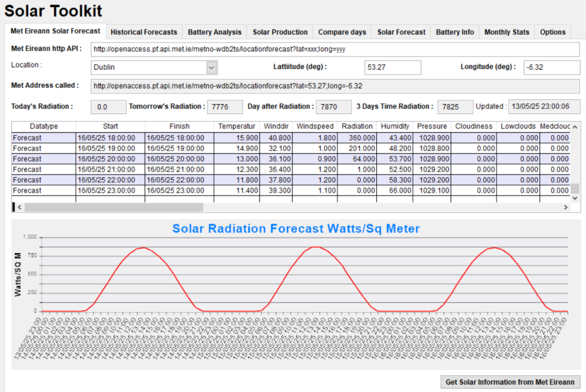Click the Pressure column header
The height and width of the screenshot is (392, 586).
432,126
